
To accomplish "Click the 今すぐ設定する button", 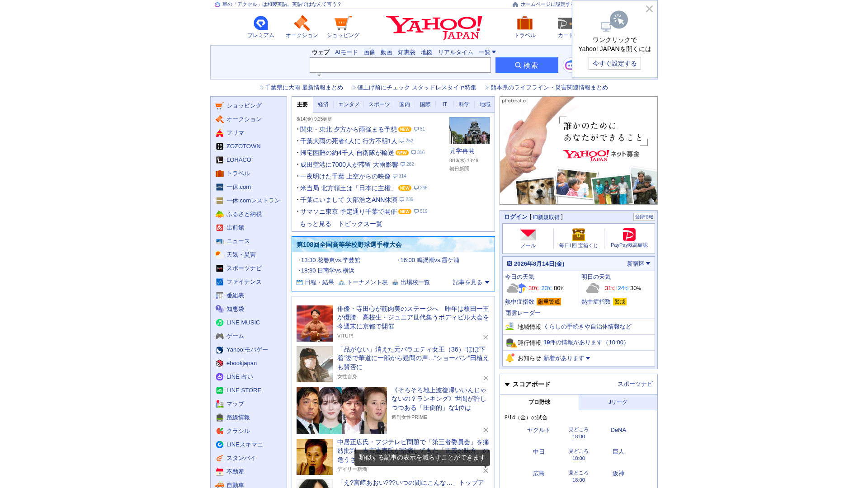I will [x=615, y=63].
